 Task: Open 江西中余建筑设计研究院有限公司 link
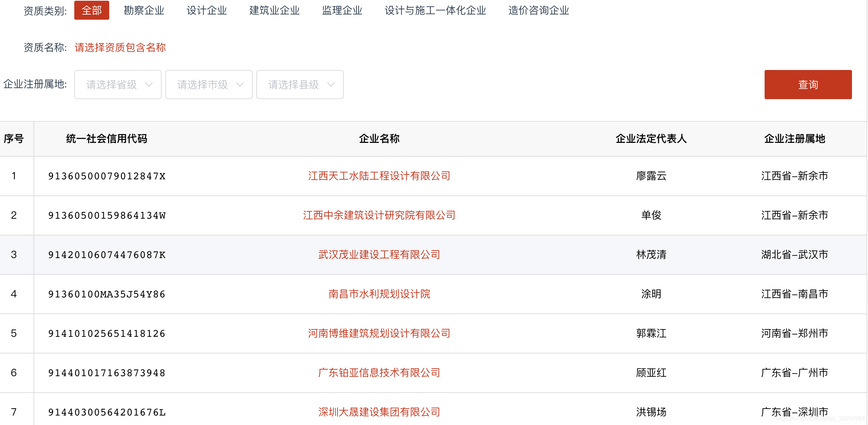coord(379,215)
